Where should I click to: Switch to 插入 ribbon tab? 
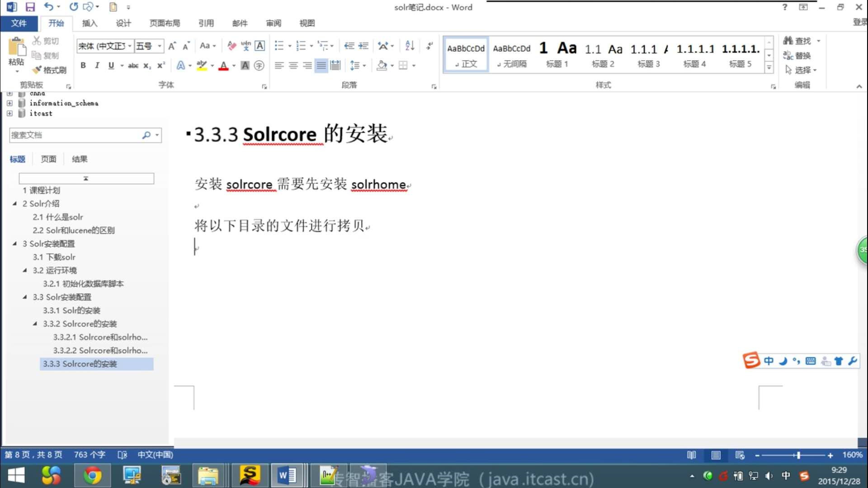click(x=90, y=23)
